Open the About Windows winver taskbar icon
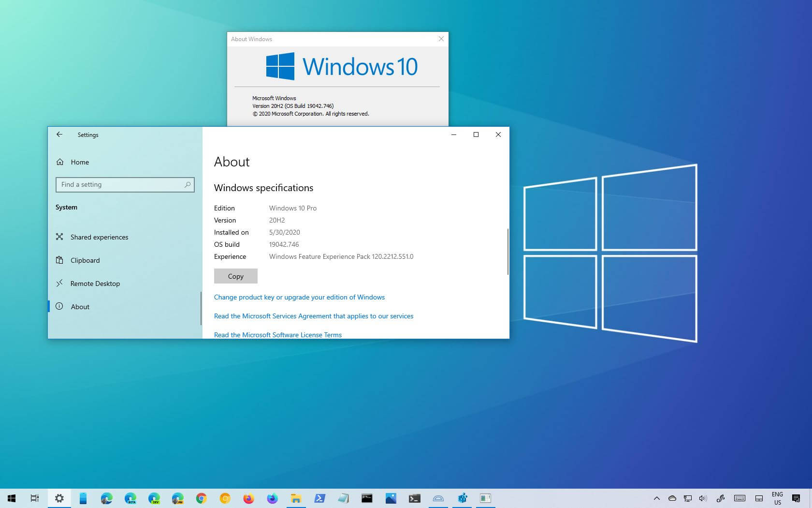 pyautogui.click(x=485, y=498)
